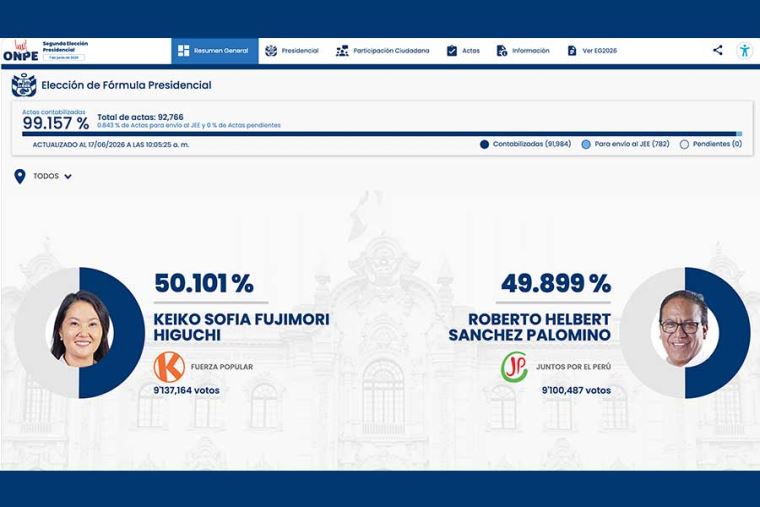The image size is (760, 507).
Task: Click Roberto Sánchez's photo
Action: tap(682, 328)
